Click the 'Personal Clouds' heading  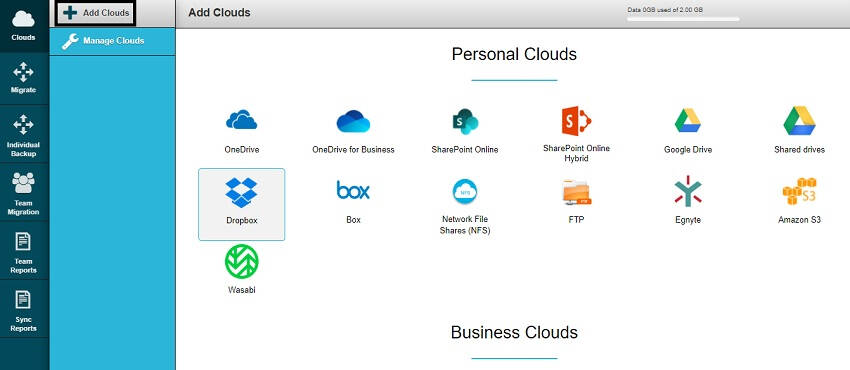514,54
